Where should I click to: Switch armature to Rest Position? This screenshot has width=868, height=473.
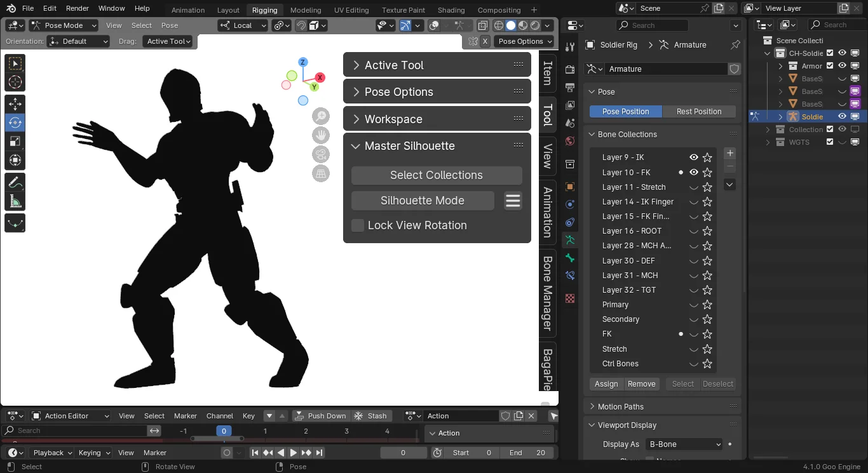[x=698, y=112]
